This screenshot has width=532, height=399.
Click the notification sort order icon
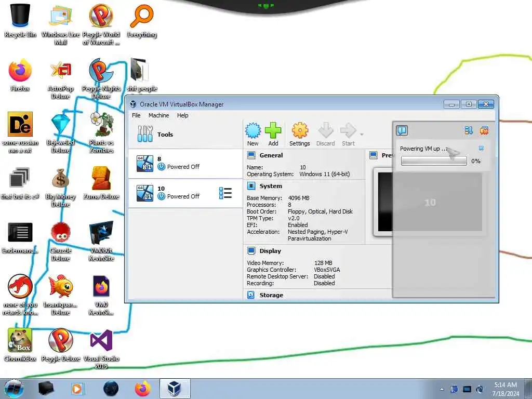tap(469, 130)
